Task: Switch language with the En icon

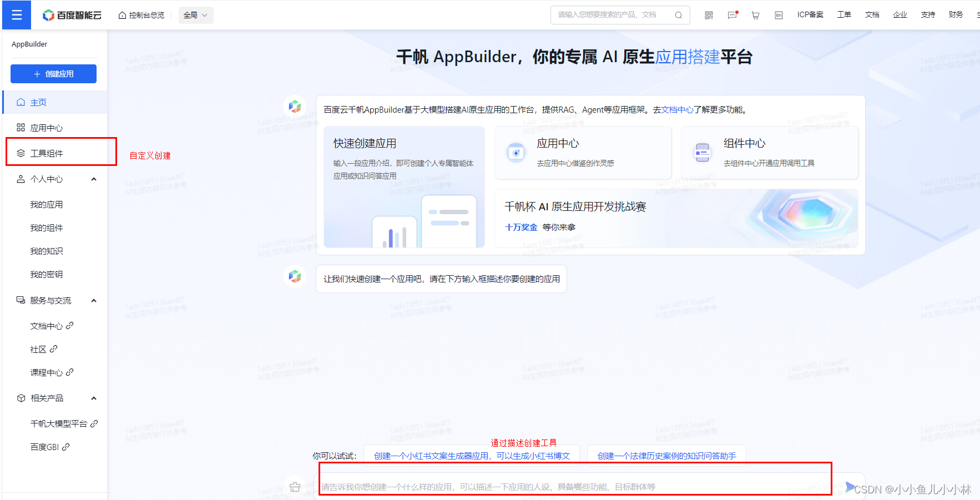Action: [x=779, y=15]
